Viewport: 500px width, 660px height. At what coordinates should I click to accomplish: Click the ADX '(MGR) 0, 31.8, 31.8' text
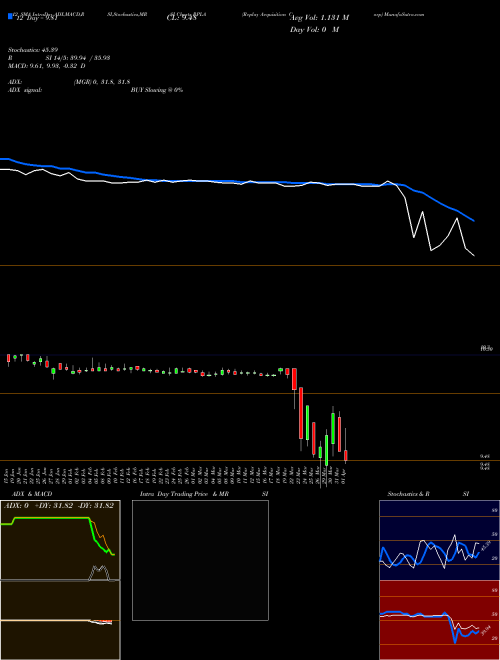pyautogui.click(x=102, y=82)
